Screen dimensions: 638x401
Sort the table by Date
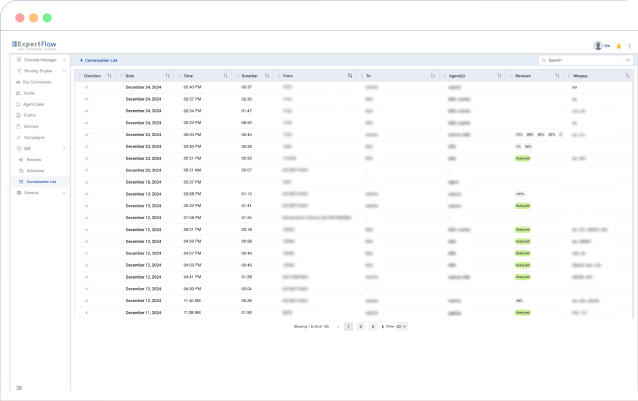pyautogui.click(x=167, y=76)
